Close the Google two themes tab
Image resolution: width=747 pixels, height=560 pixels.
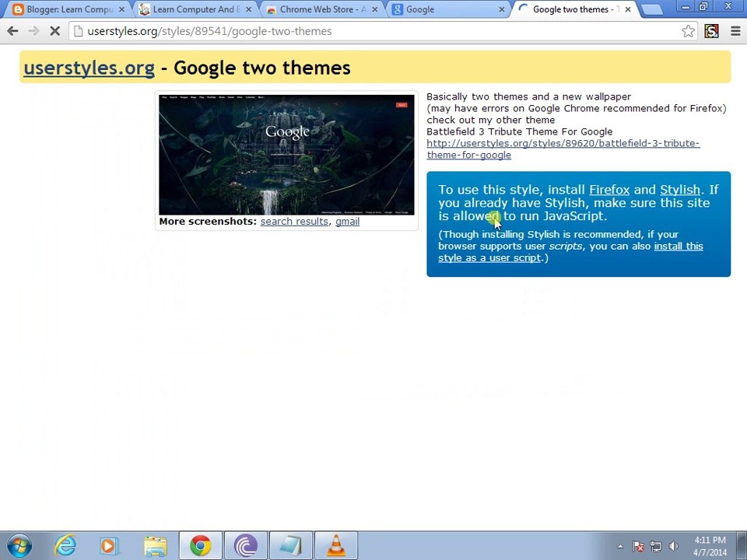pyautogui.click(x=628, y=9)
